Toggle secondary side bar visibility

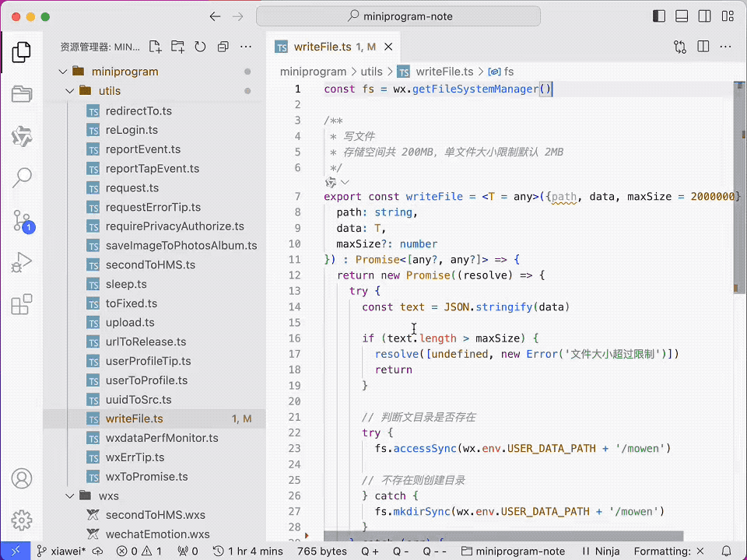705,16
